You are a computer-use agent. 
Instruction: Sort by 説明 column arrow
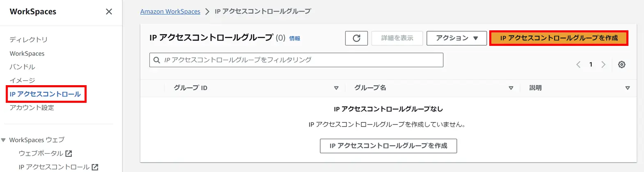[x=628, y=88]
